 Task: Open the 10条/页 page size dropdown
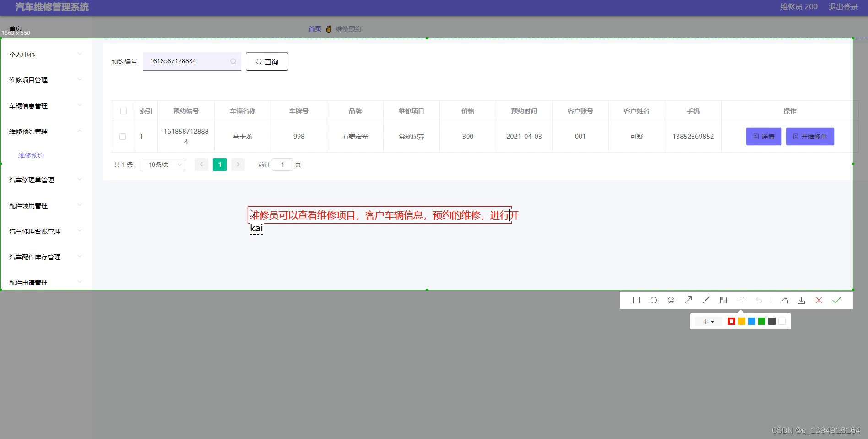tap(162, 165)
